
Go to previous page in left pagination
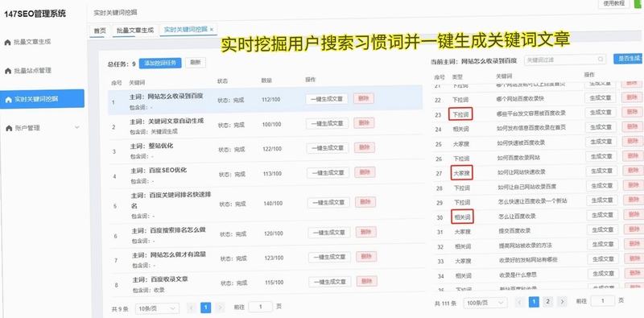(x=192, y=308)
